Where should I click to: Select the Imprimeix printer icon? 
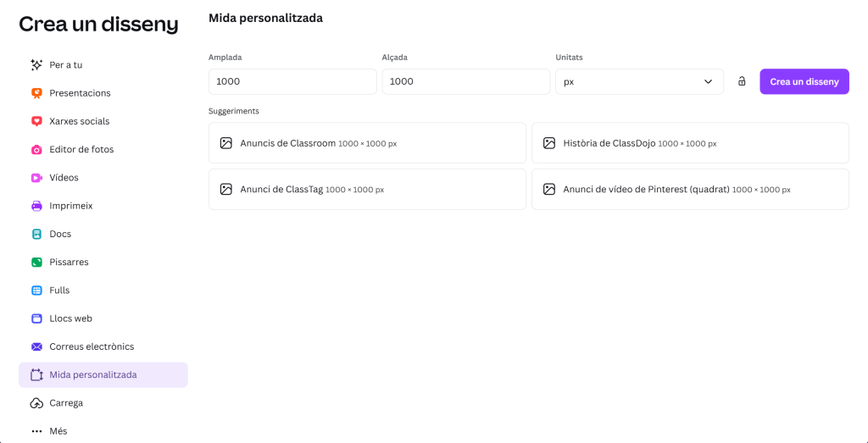[x=36, y=206]
